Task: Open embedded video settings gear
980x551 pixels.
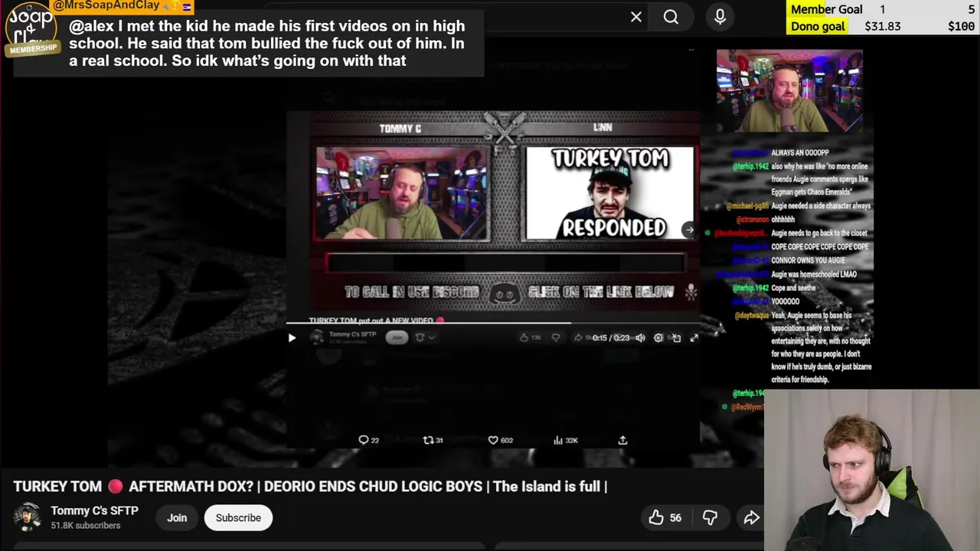Action: coord(658,337)
